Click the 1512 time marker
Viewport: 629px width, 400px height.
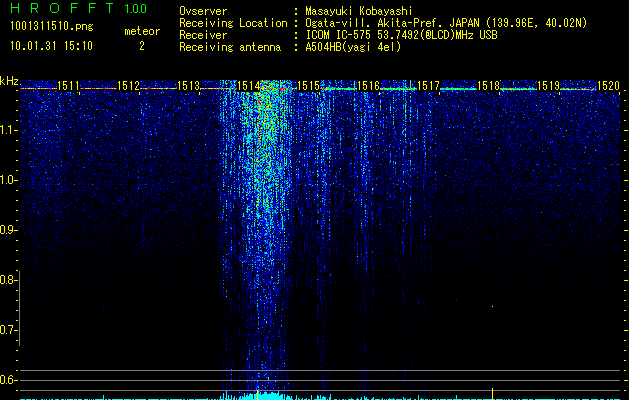pos(128,86)
